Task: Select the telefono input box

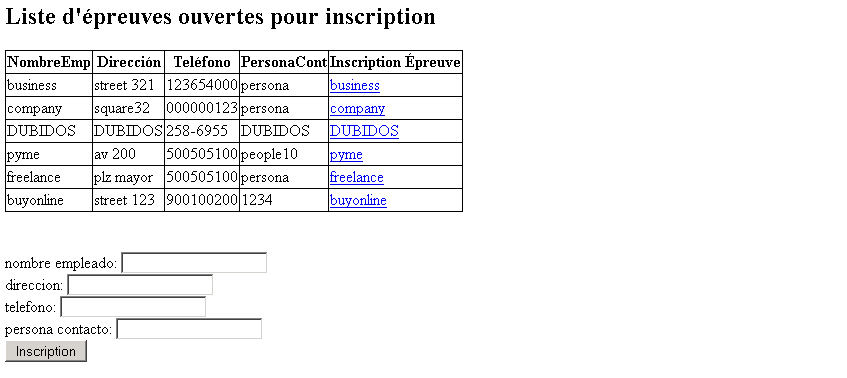Action: point(133,307)
